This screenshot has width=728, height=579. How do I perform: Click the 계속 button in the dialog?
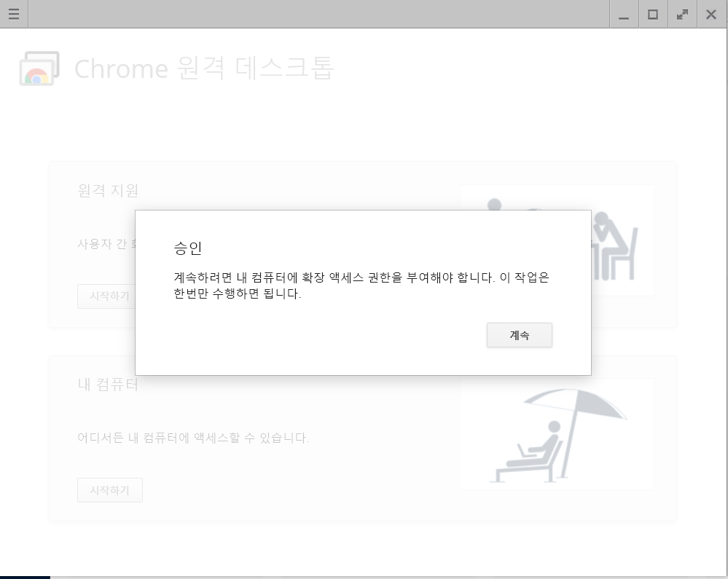(x=519, y=335)
